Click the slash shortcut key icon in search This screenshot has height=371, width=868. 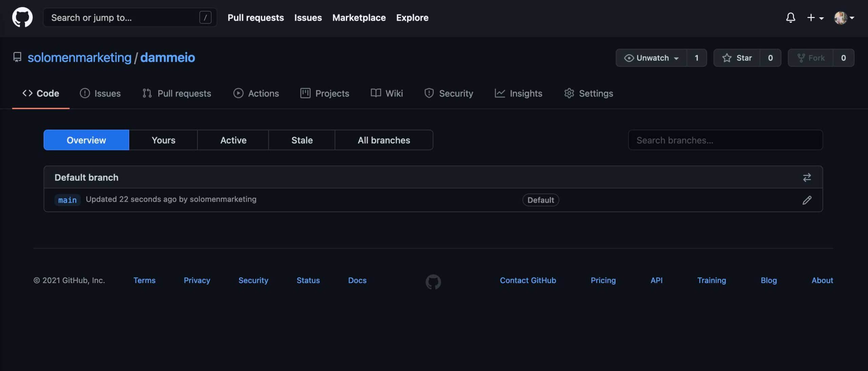[x=205, y=17]
